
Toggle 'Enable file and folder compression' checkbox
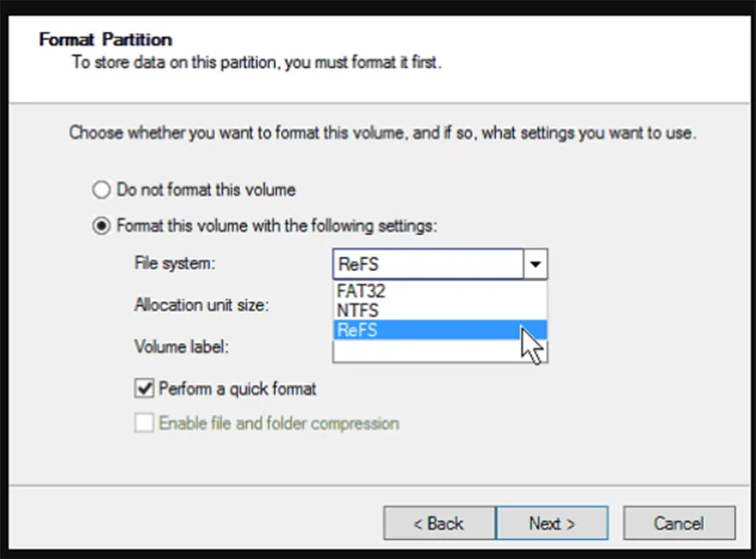(x=145, y=423)
